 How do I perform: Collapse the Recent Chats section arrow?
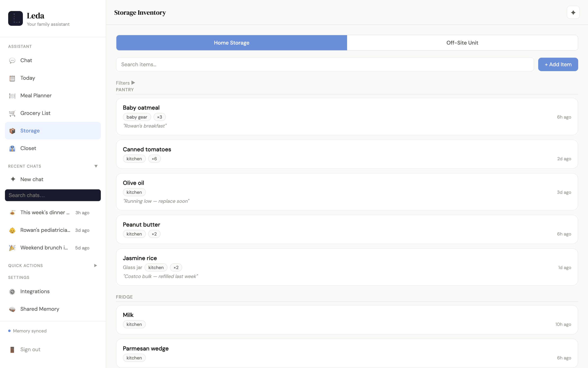pos(96,166)
